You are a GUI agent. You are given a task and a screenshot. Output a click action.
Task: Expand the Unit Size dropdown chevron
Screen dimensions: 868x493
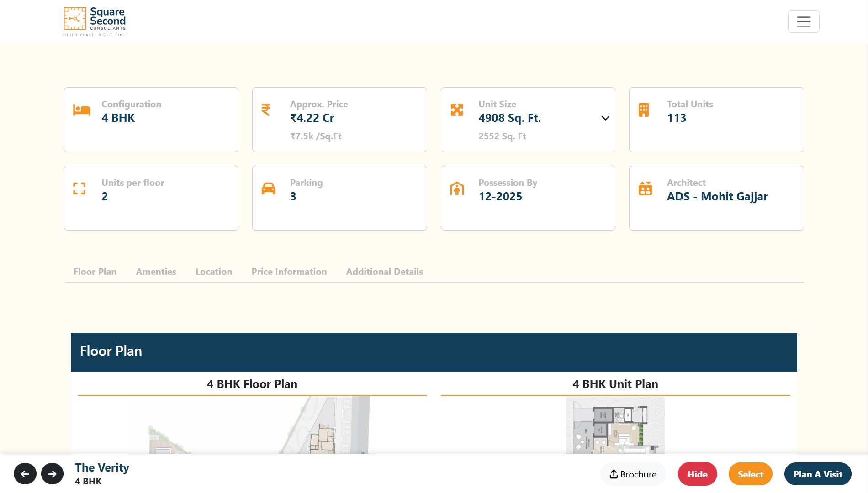(x=605, y=118)
